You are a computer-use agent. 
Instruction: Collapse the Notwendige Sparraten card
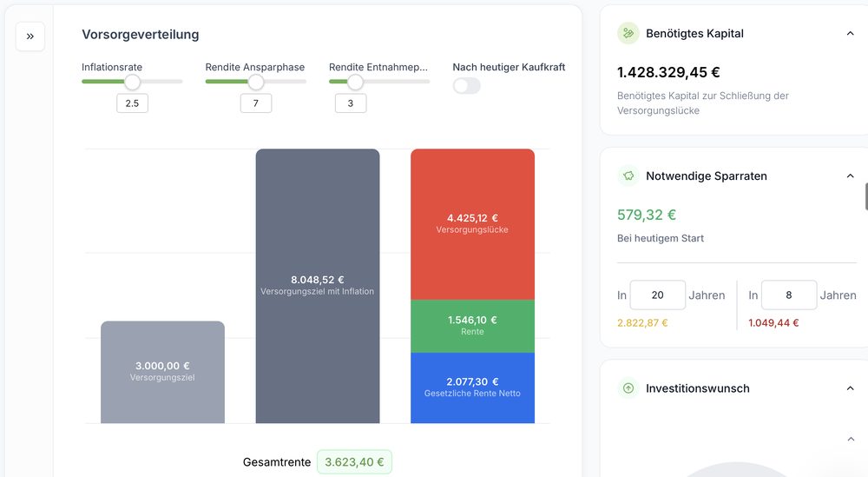(x=851, y=176)
